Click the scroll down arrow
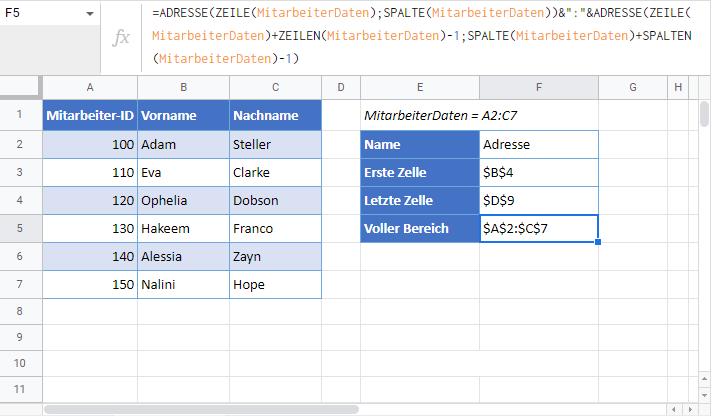This screenshot has height=416, width=711. (704, 395)
